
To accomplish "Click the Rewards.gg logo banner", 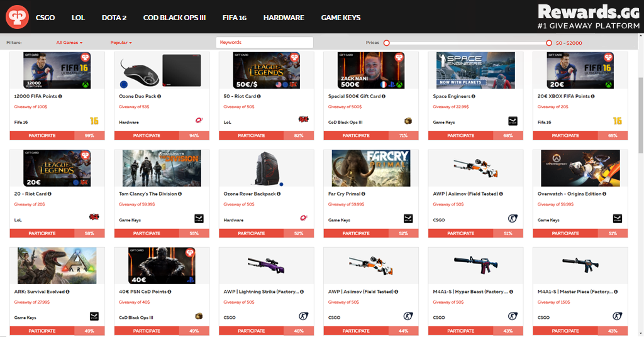I will 589,17.
